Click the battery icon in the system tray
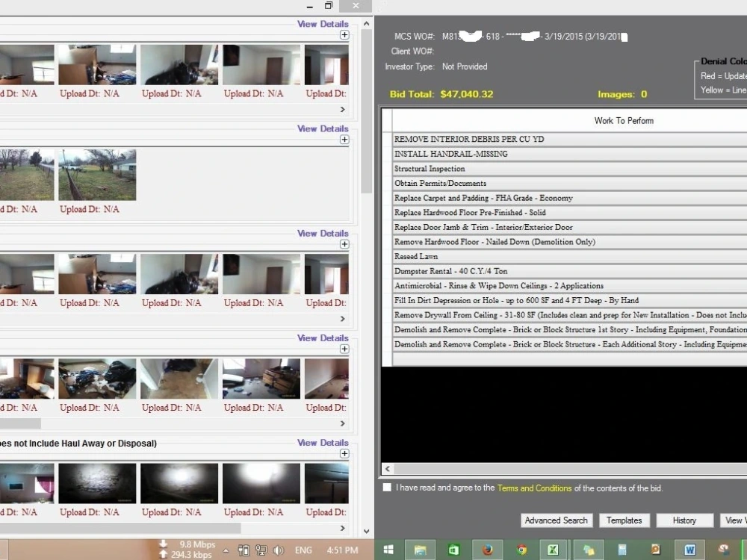 pos(244,550)
